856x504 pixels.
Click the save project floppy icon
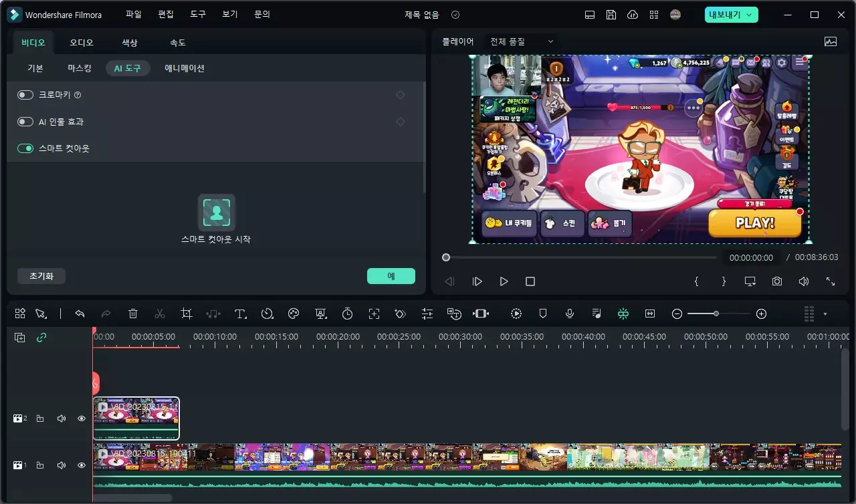(611, 15)
